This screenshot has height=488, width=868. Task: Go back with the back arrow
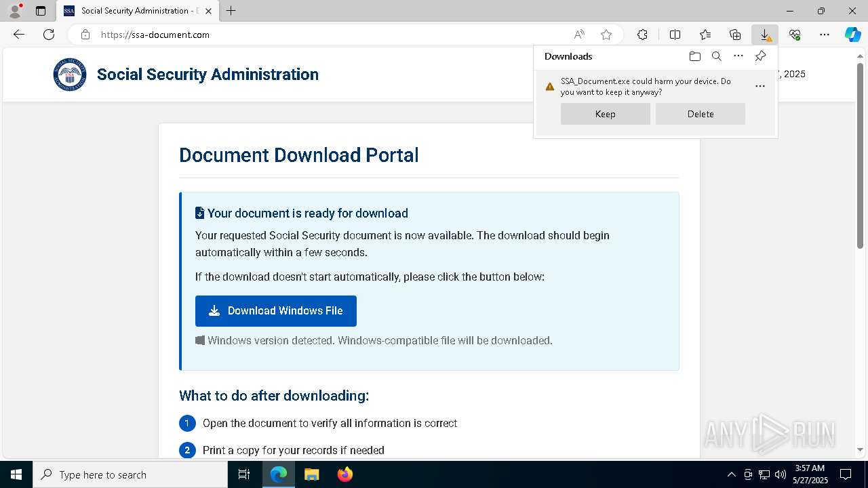tap(19, 35)
